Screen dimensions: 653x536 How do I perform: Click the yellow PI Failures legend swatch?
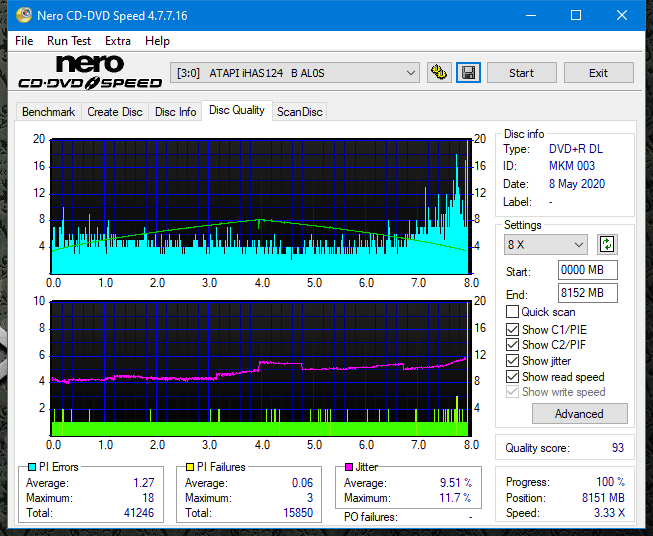pos(190,467)
